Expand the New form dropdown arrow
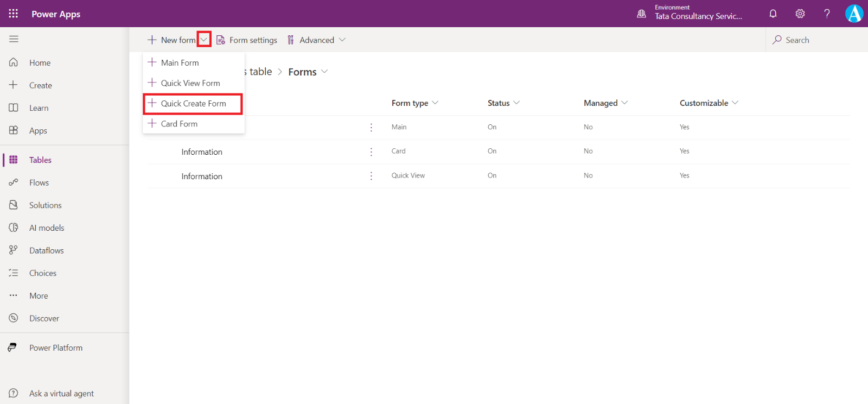This screenshot has width=868, height=404. [x=204, y=40]
